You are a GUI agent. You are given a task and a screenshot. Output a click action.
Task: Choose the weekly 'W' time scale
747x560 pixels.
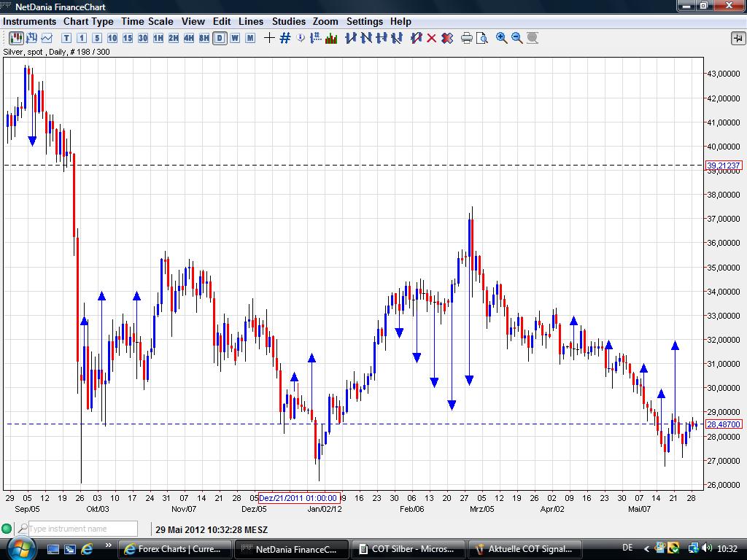coord(235,38)
